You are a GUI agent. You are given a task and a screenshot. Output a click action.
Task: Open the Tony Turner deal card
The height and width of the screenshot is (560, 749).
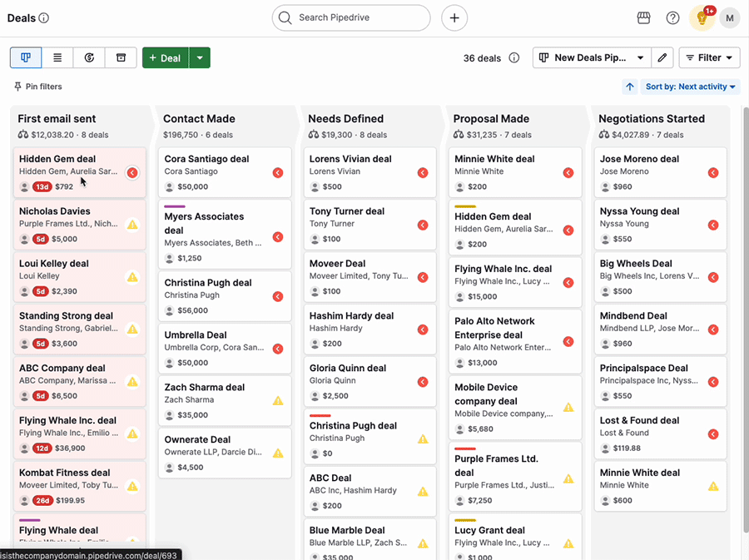click(370, 225)
